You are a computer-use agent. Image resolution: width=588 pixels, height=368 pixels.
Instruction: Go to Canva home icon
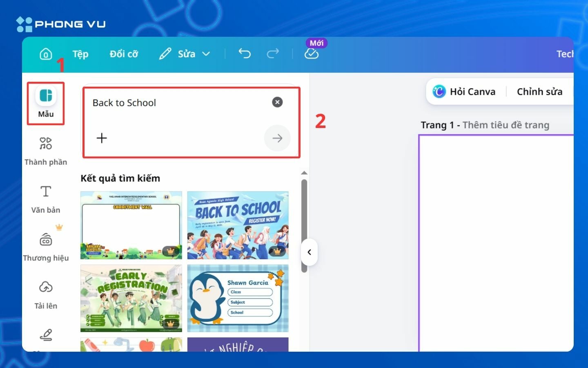point(46,54)
